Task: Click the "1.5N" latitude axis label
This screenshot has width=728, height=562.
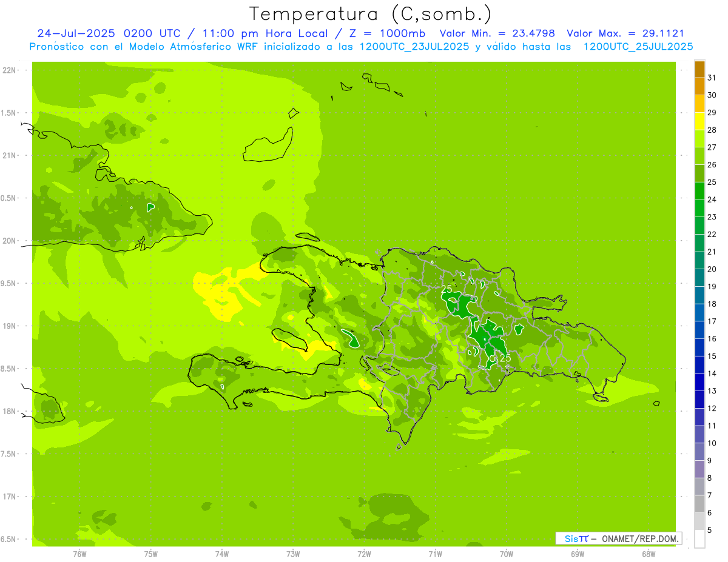Action: 9,113
